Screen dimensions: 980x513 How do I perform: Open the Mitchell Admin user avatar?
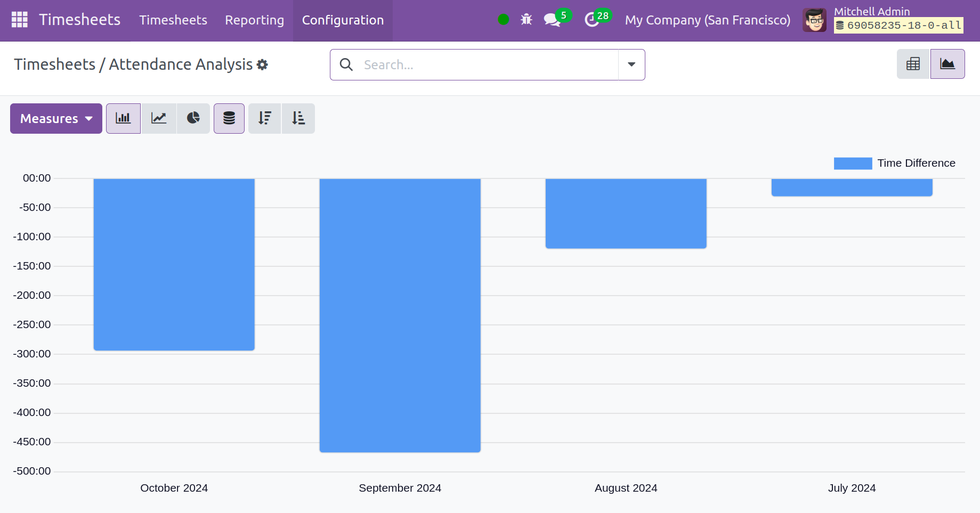point(814,20)
